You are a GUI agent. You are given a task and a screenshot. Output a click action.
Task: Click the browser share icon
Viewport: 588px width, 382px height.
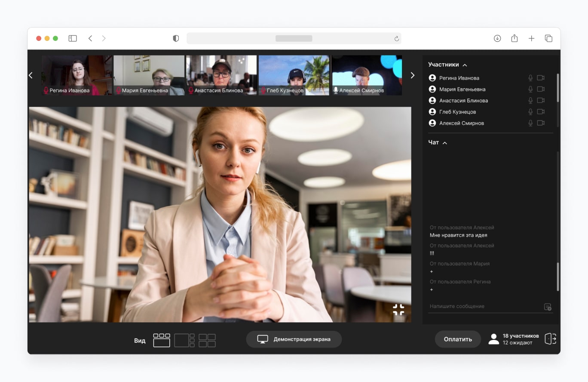point(514,38)
